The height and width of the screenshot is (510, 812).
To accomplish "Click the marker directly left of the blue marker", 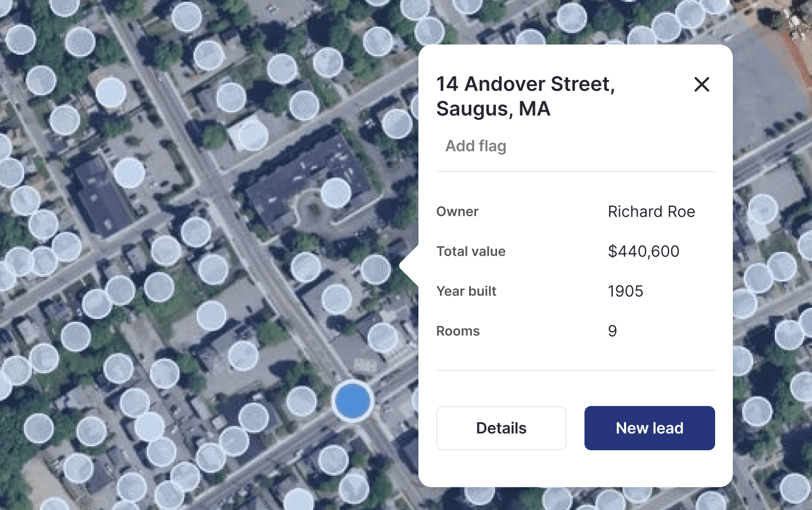I will 301,401.
